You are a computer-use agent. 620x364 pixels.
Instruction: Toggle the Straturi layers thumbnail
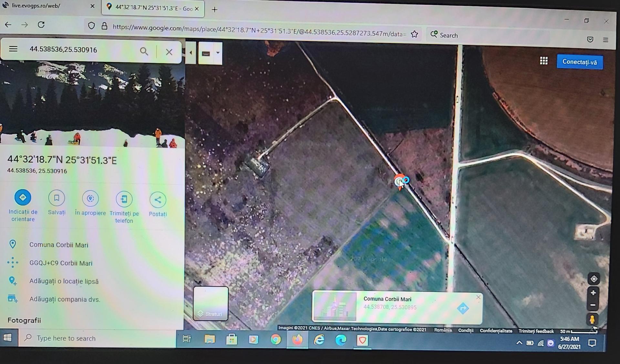tap(211, 303)
